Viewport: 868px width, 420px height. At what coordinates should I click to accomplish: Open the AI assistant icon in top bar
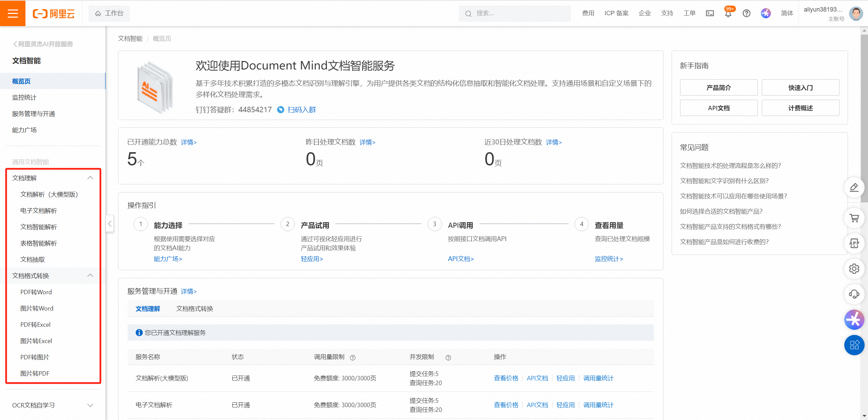click(x=766, y=13)
